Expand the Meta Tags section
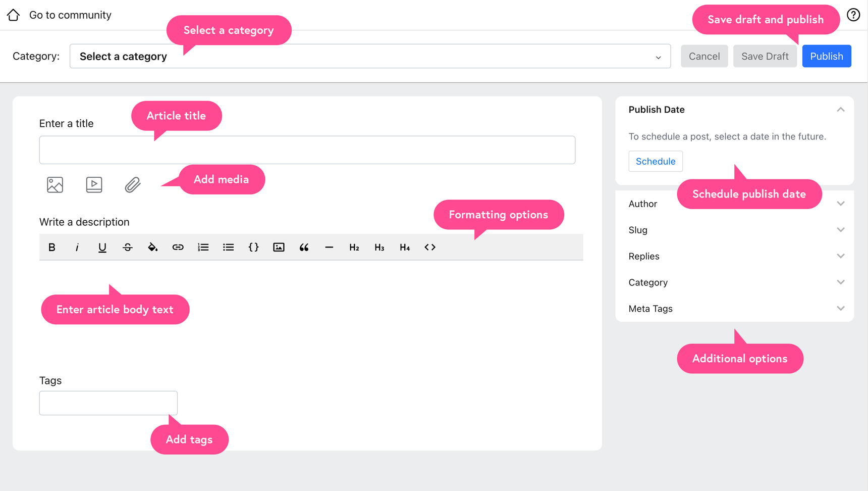Image resolution: width=868 pixels, height=491 pixels. (x=840, y=309)
